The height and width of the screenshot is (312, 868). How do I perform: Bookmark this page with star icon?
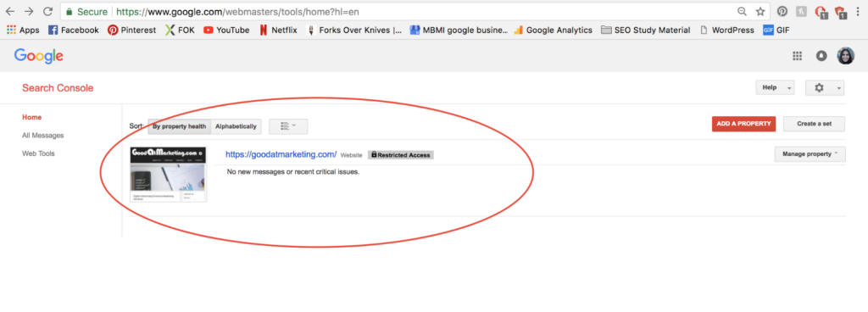pyautogui.click(x=760, y=11)
